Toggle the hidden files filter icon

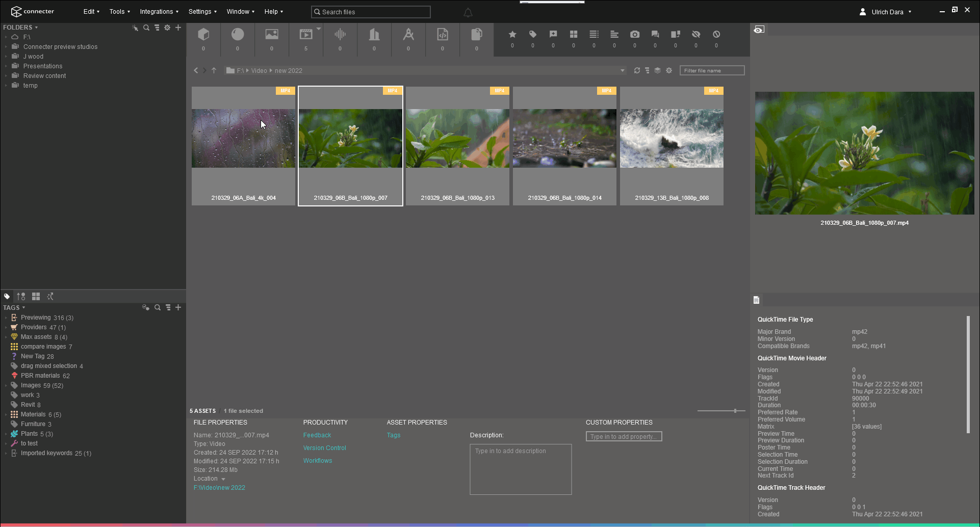[696, 35]
